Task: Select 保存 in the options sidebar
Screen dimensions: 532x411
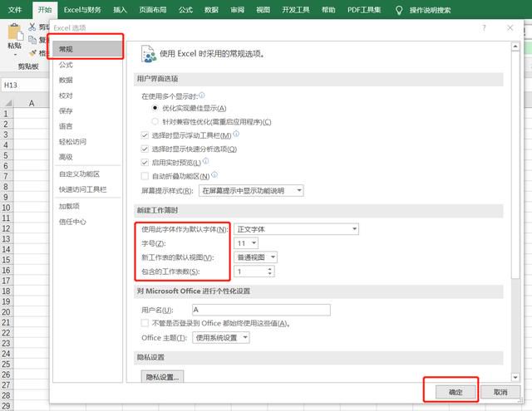Action: pos(87,110)
